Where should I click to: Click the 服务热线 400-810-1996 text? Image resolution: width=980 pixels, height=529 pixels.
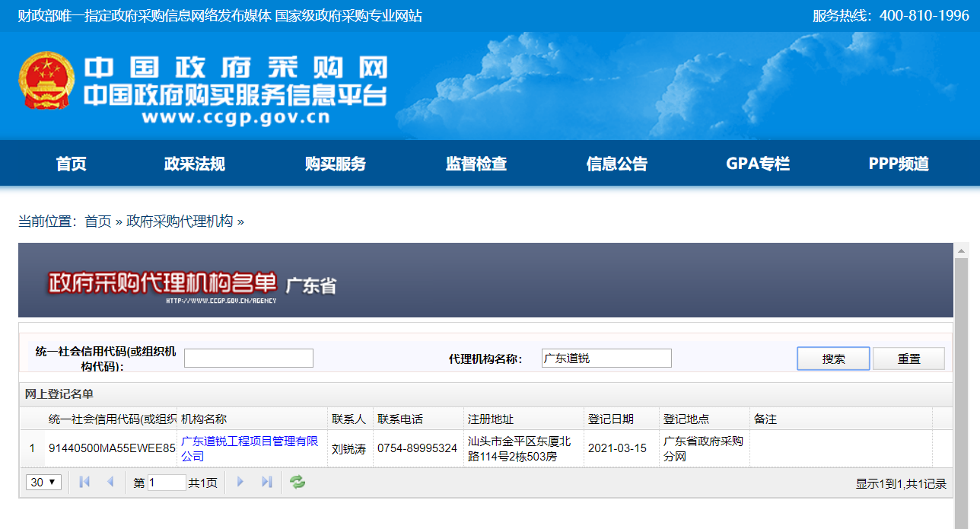(891, 15)
